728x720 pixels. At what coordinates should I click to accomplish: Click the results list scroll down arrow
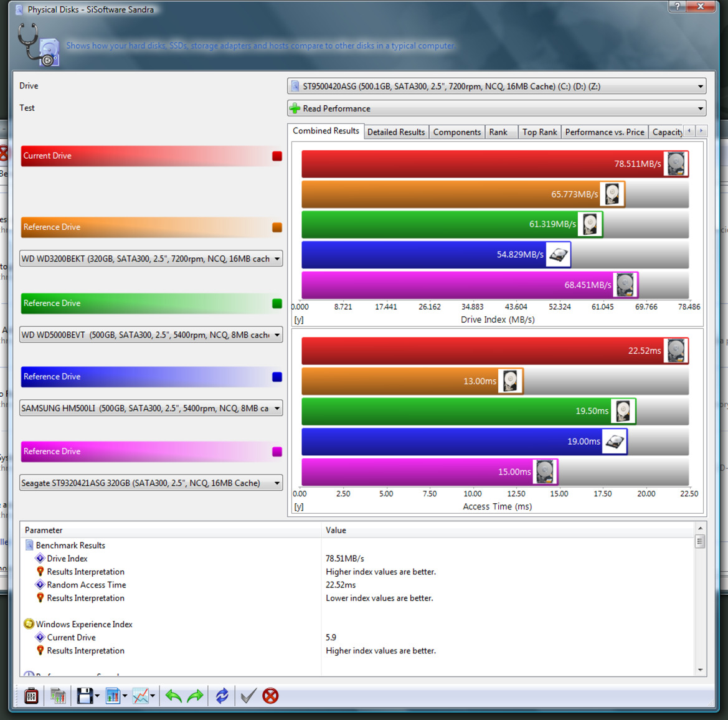tap(700, 670)
